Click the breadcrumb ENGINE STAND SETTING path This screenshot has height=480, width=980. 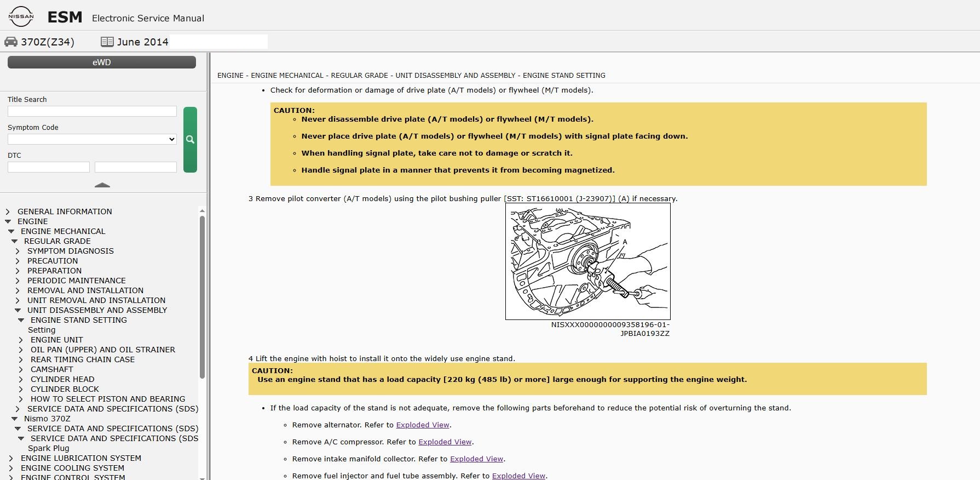pos(564,76)
